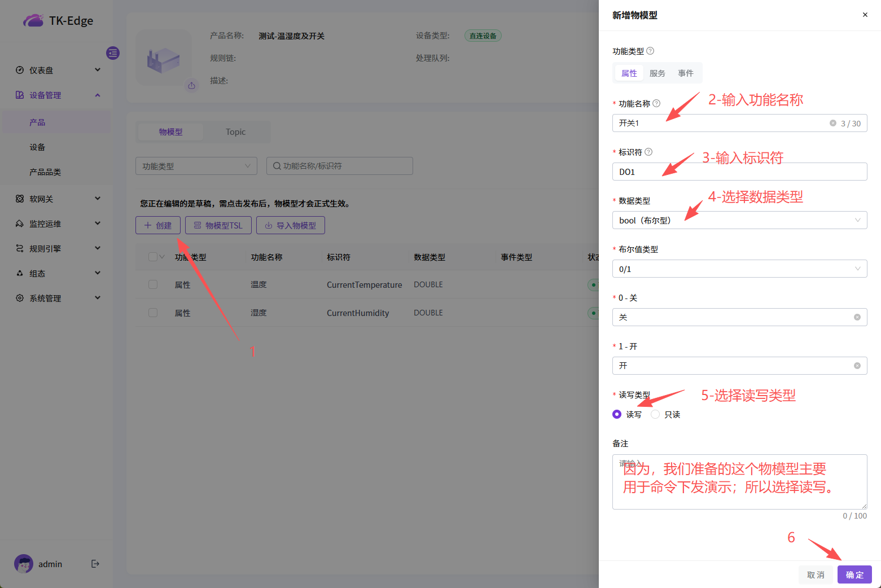881x588 pixels.
Task: Switch to the 服务 function type tab
Action: [x=657, y=73]
